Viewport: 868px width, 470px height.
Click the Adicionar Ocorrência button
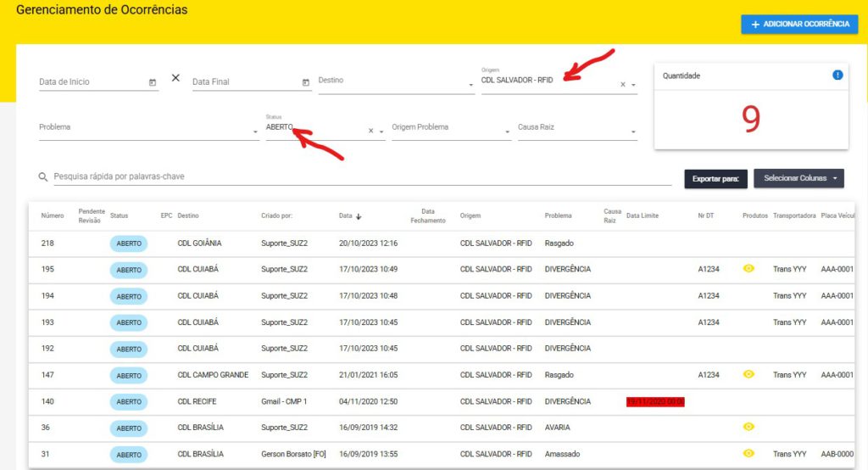(799, 25)
